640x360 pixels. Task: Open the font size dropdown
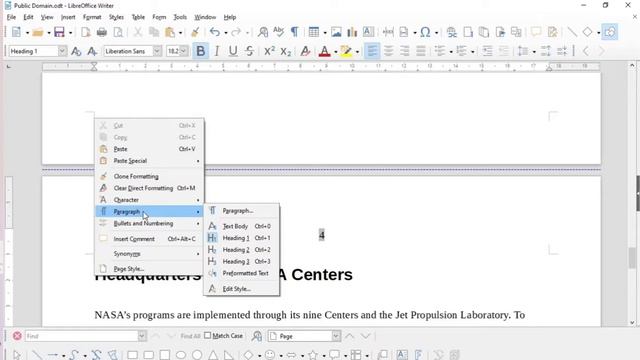click(x=184, y=51)
